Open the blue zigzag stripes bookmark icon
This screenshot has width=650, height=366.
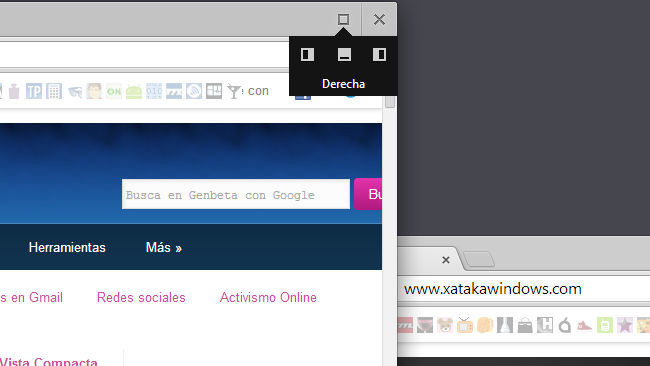coord(174,91)
